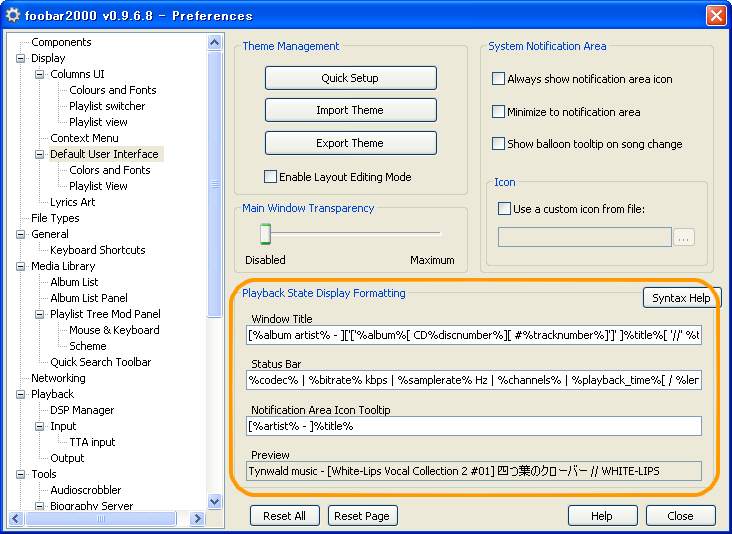
Task: Open Playlist switcher settings
Action: pos(107,106)
